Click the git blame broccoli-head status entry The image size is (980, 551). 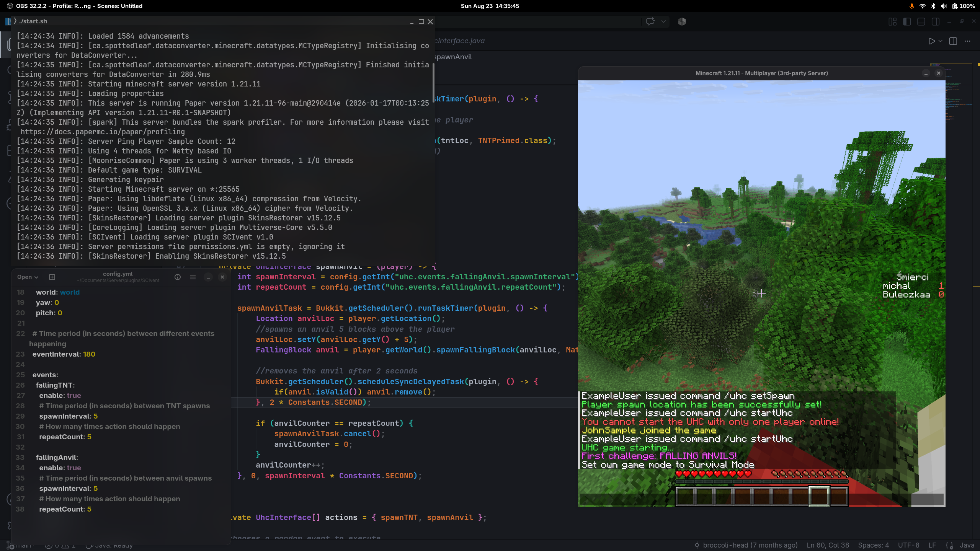[x=746, y=545]
